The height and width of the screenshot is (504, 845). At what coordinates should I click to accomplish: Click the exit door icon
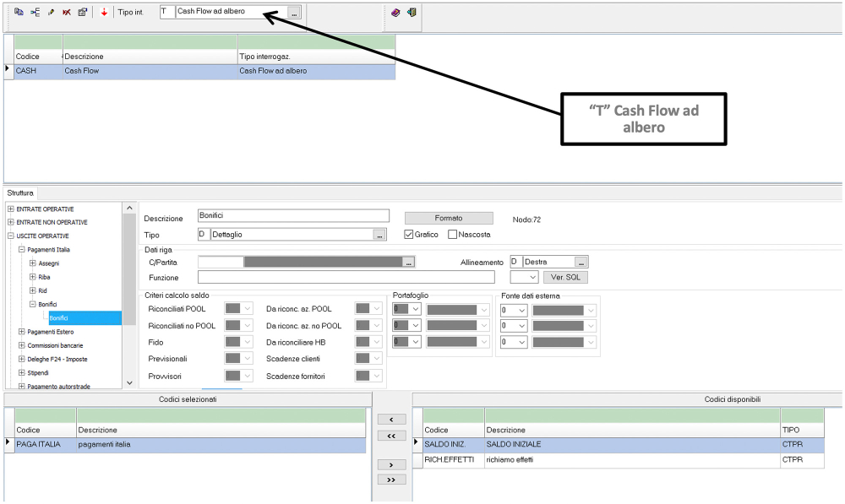(412, 12)
